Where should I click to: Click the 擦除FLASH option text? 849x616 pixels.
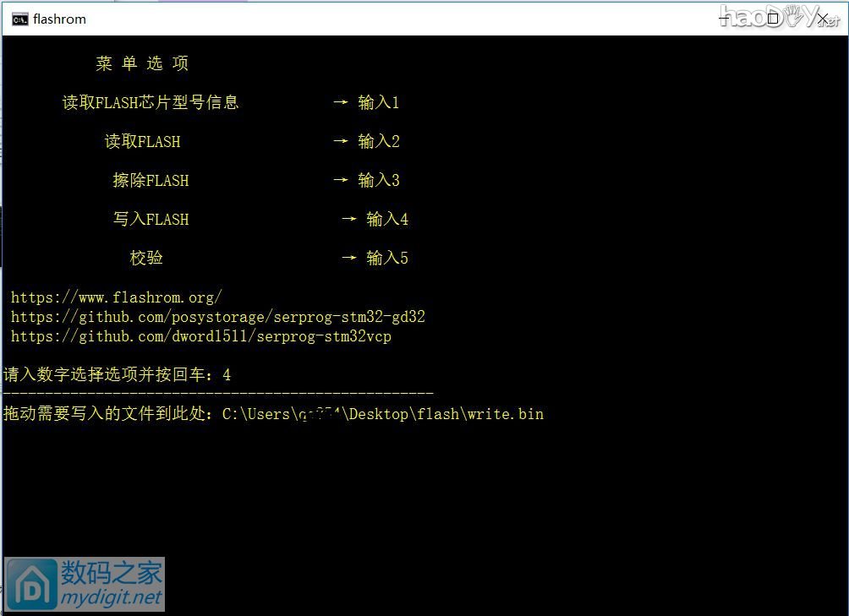(151, 180)
